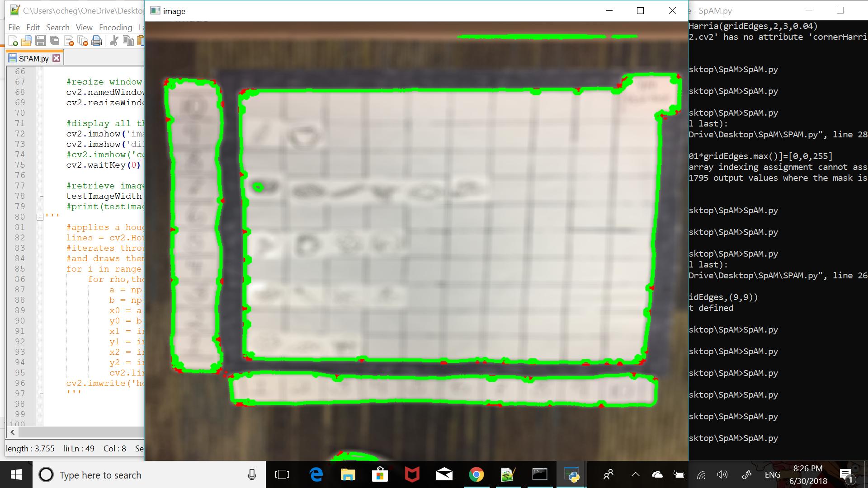This screenshot has height=488, width=868.
Task: Open the File menu
Action: pos(13,27)
